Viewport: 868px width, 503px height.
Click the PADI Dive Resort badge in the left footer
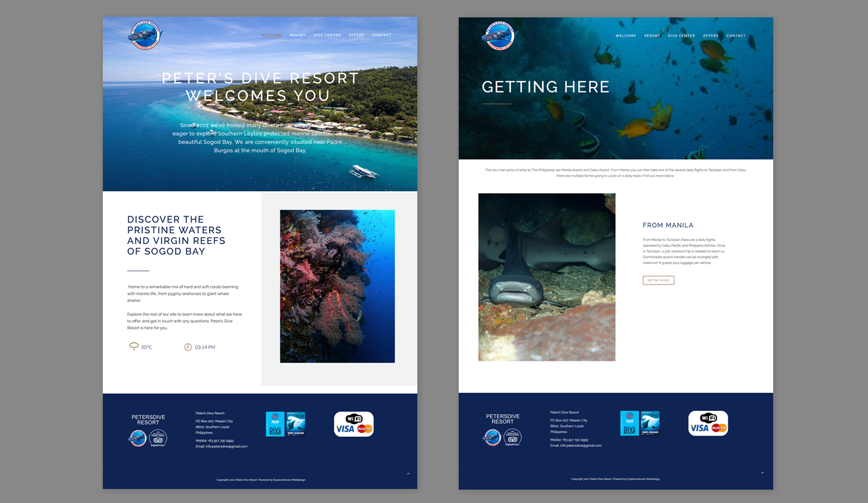[x=275, y=424]
